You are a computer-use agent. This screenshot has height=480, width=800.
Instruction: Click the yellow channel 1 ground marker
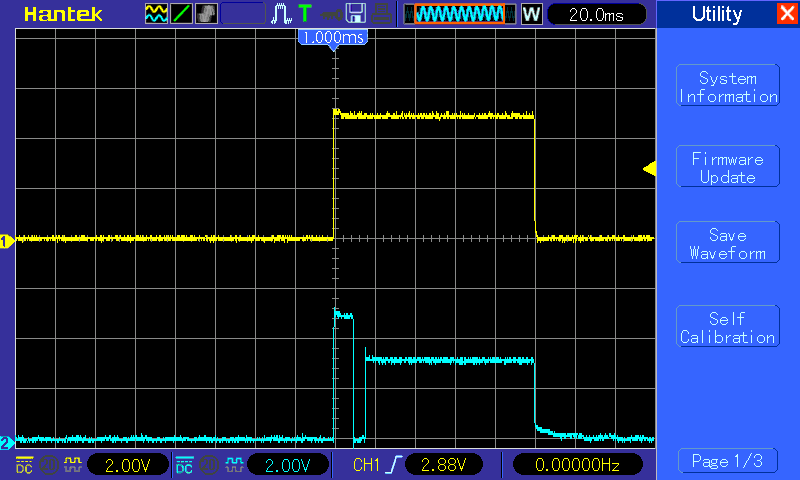(x=6, y=241)
